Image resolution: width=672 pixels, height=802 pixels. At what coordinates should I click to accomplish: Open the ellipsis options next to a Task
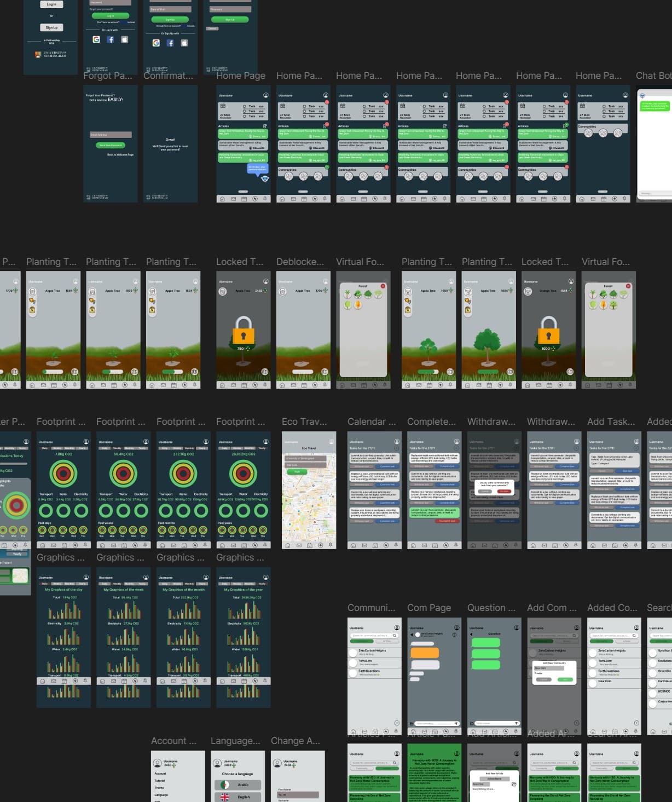tap(261, 106)
